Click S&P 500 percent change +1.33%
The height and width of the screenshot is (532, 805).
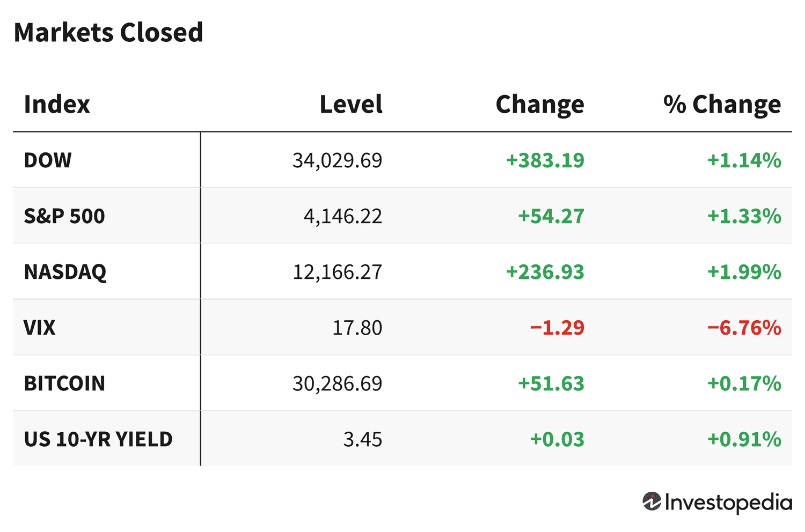(744, 216)
